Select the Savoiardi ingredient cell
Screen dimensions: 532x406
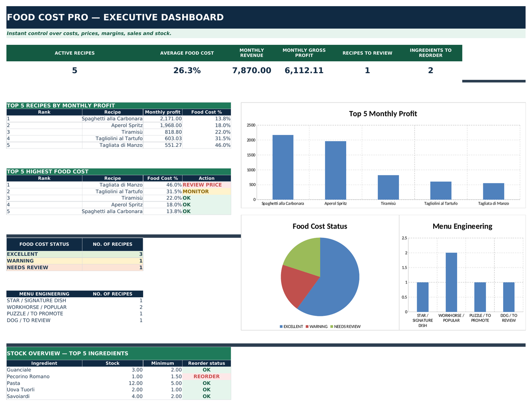tap(44, 396)
